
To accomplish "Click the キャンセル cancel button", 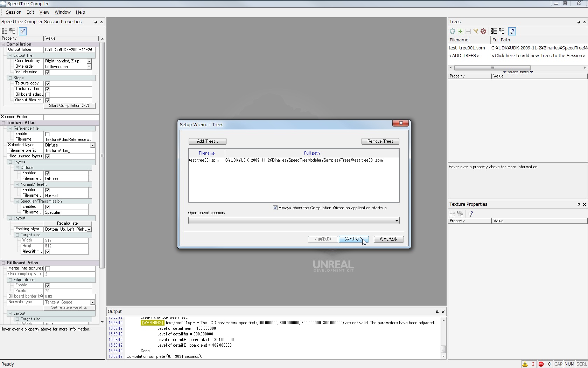I will [388, 239].
